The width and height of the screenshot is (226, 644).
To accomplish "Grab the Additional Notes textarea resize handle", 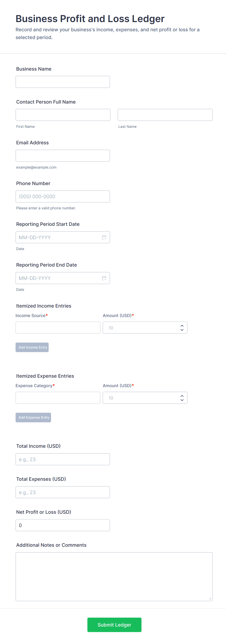I will point(210,598).
